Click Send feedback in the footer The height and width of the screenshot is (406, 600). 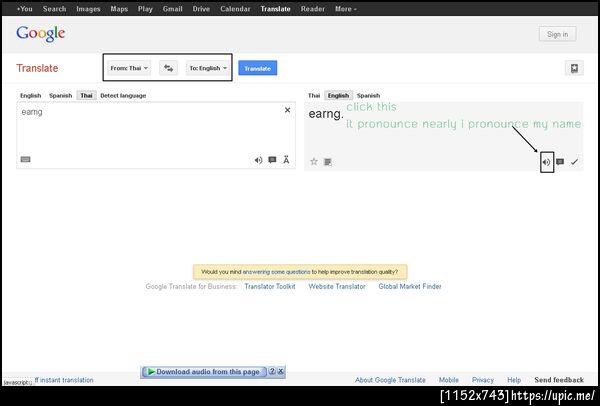click(x=559, y=380)
